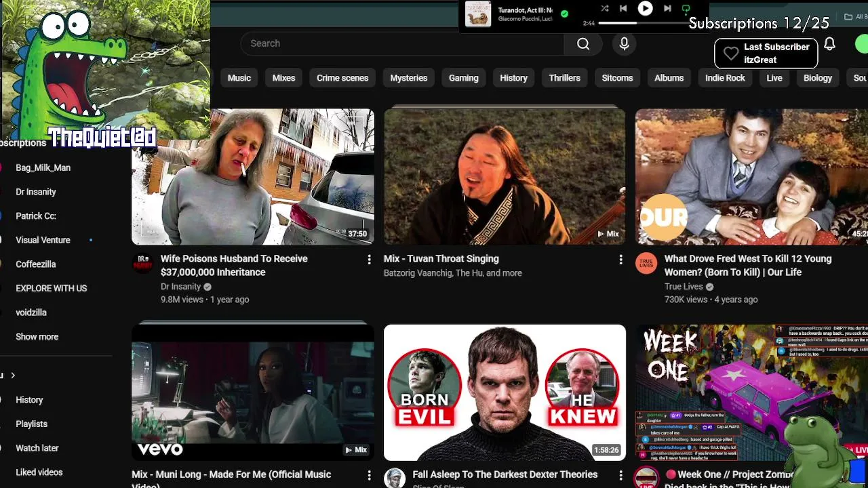Viewport: 868px width, 488px height.
Task: Click 'Batzorig Vaanchig, The Hu, and more' text
Action: pyautogui.click(x=453, y=273)
